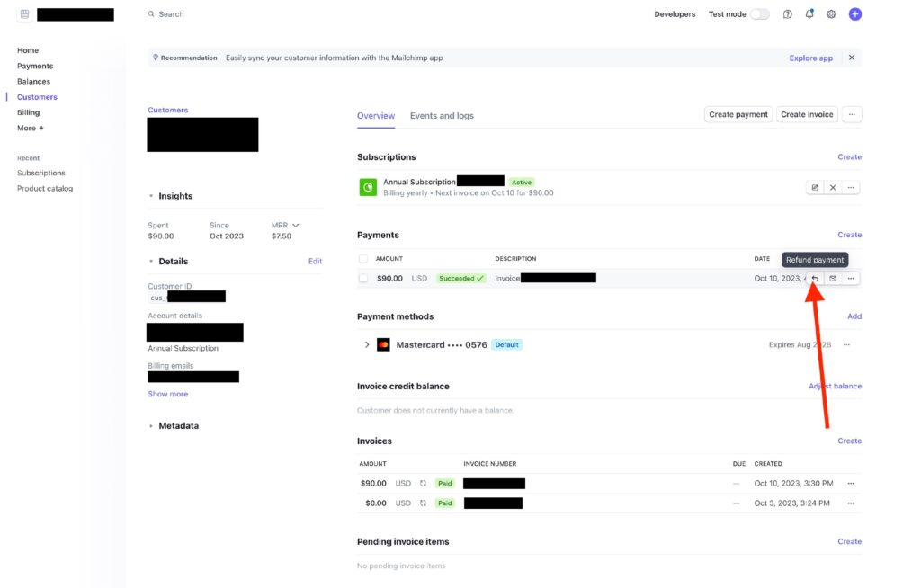
Task: Click the purple plus create icon
Action: [x=855, y=14]
